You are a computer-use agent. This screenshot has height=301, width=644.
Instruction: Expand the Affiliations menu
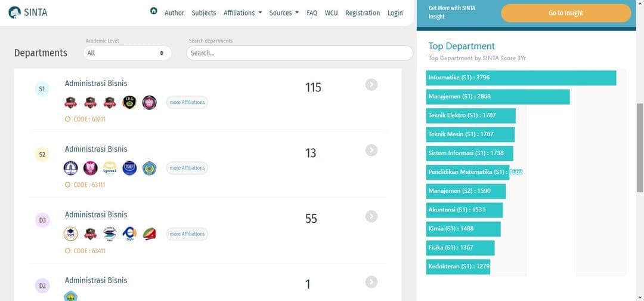(x=242, y=13)
